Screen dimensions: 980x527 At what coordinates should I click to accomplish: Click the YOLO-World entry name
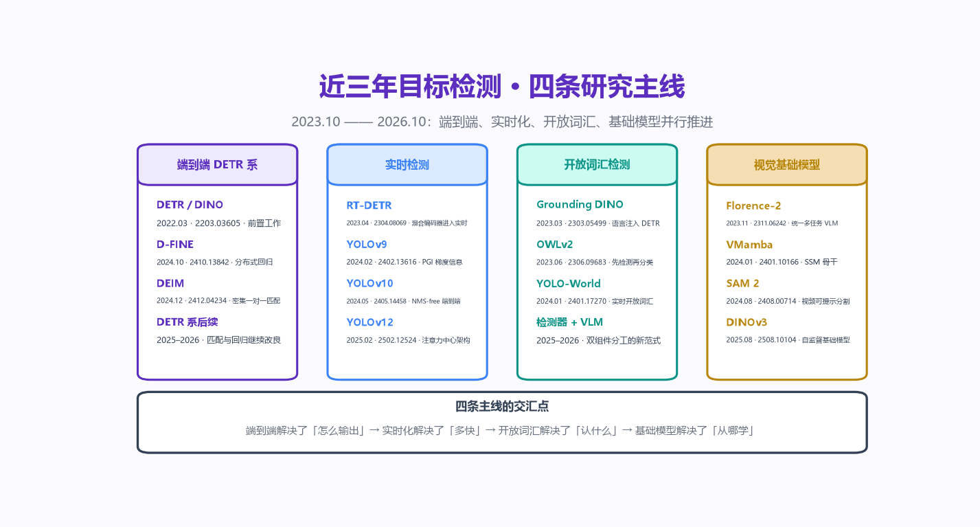[569, 283]
